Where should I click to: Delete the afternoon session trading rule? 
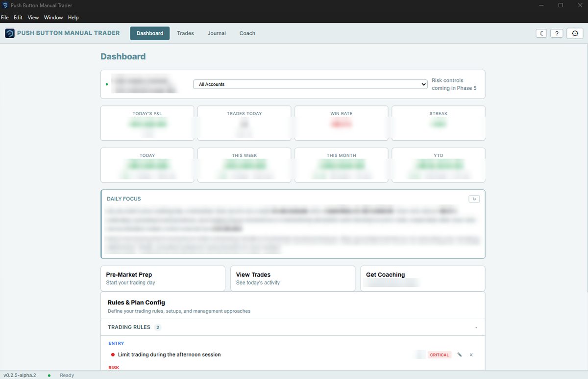pyautogui.click(x=471, y=355)
